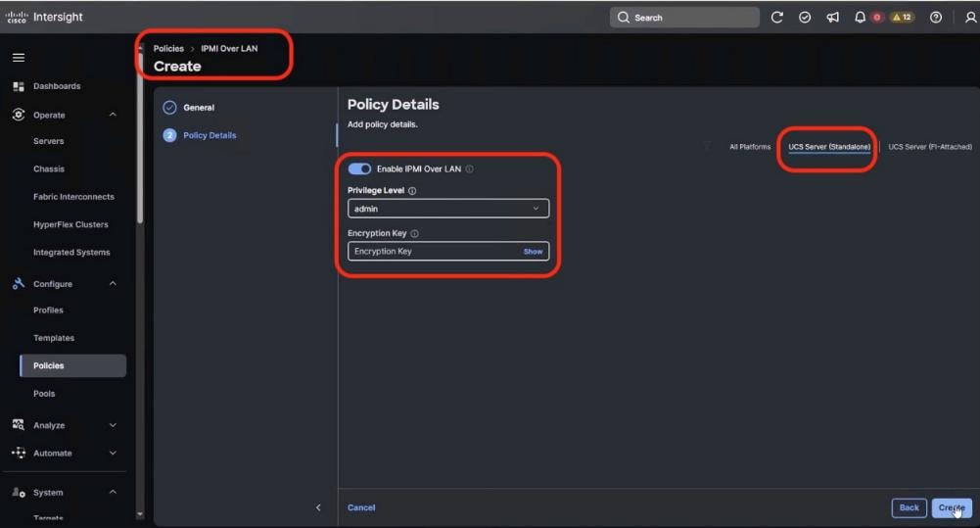Click the top Search box

pos(684,18)
